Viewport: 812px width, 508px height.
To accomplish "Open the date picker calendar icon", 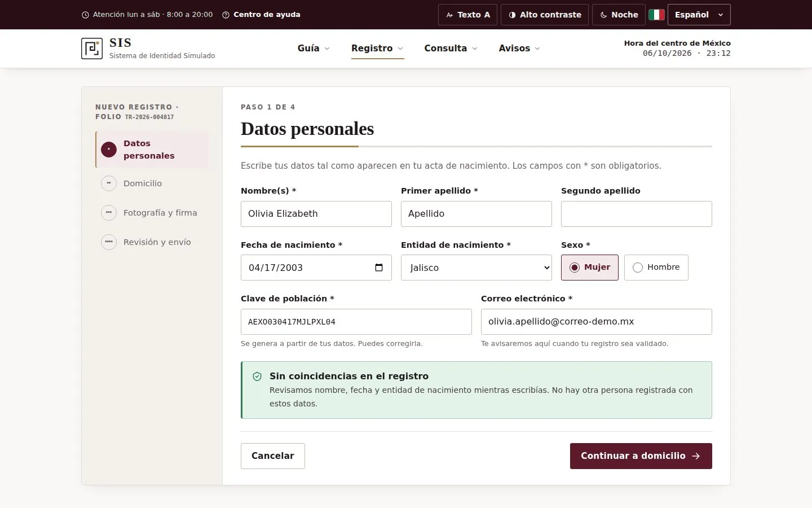I will pyautogui.click(x=379, y=268).
